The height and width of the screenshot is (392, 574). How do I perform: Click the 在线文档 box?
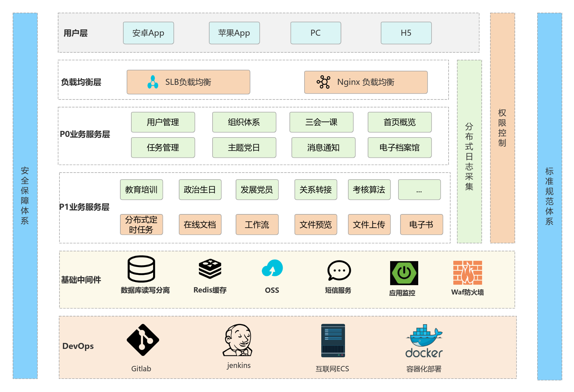(x=200, y=225)
